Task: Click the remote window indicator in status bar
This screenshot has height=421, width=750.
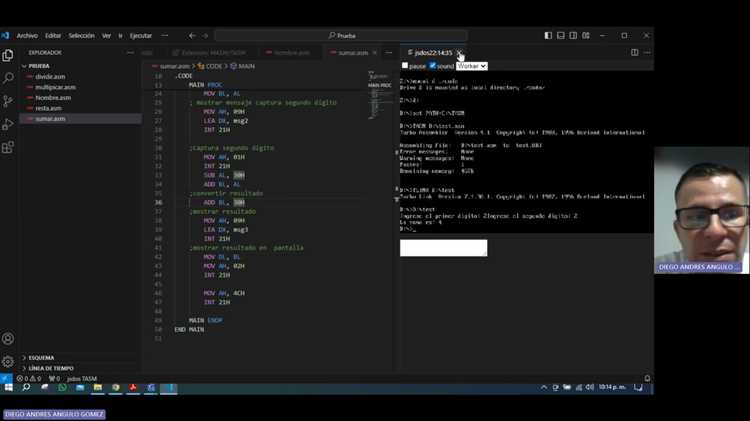Action: tap(6, 378)
